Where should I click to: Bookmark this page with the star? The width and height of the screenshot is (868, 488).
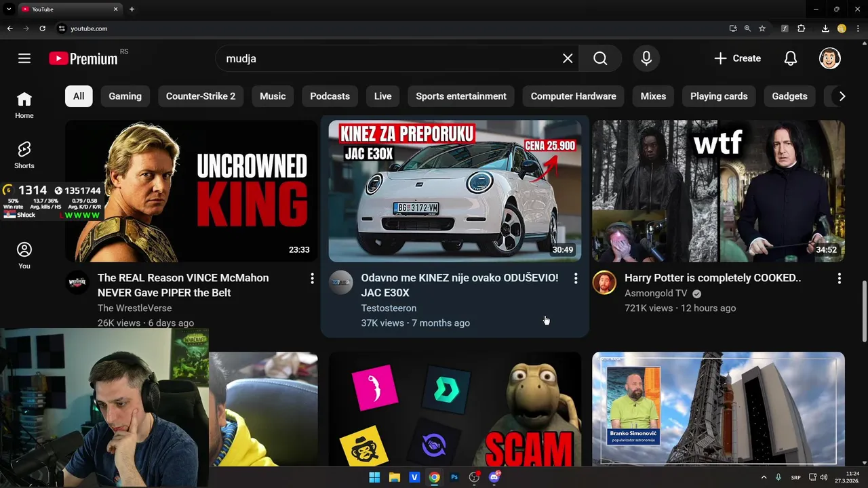pos(762,28)
